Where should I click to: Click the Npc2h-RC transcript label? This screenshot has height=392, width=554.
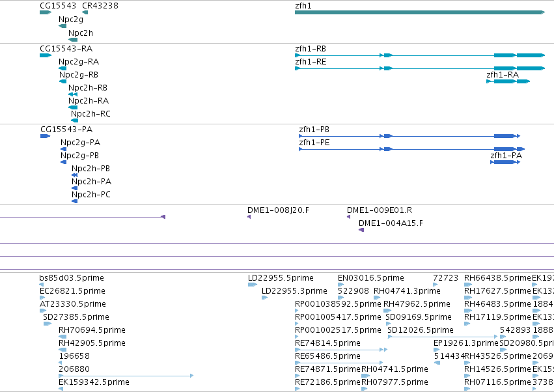[x=90, y=114]
